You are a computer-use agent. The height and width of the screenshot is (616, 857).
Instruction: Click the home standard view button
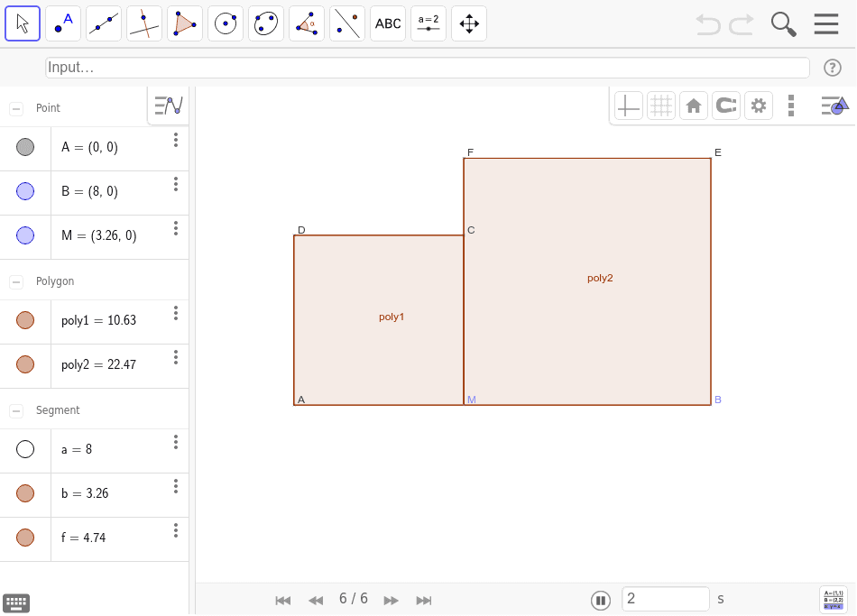[694, 106]
